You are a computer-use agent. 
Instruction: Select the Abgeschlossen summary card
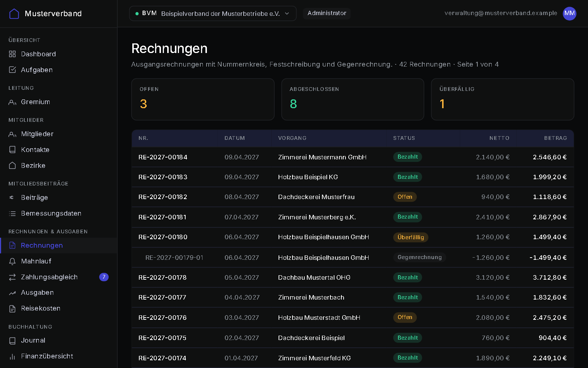[353, 99]
